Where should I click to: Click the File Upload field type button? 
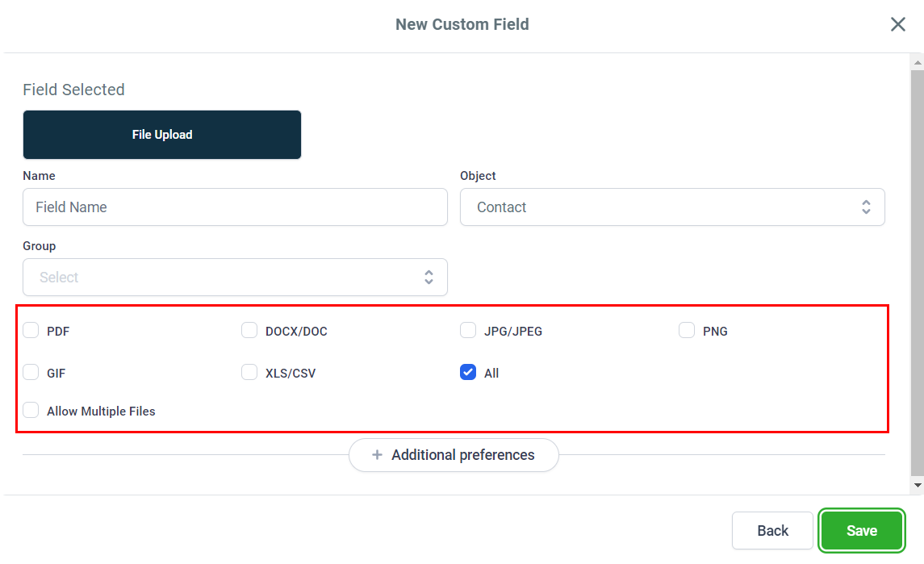click(x=162, y=135)
